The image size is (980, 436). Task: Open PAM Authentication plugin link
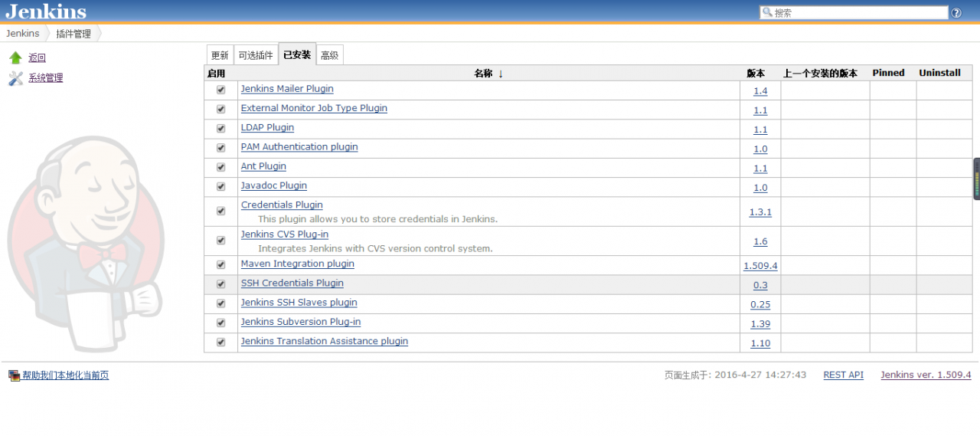click(x=299, y=146)
